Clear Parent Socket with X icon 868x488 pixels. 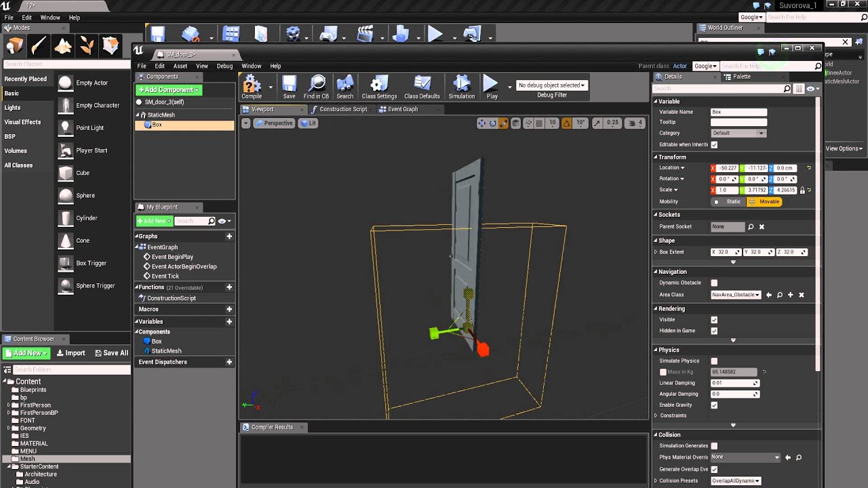762,226
